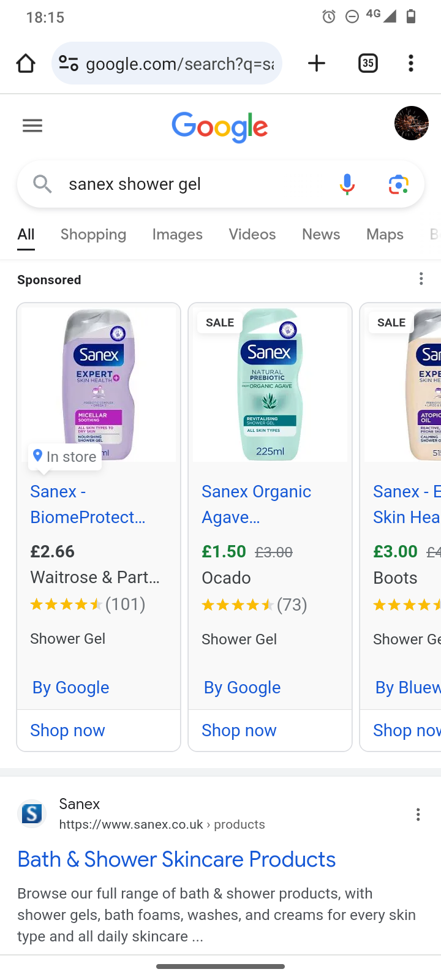This screenshot has width=441, height=980.
Task: Open options menu for Sanex result
Action: 418,815
